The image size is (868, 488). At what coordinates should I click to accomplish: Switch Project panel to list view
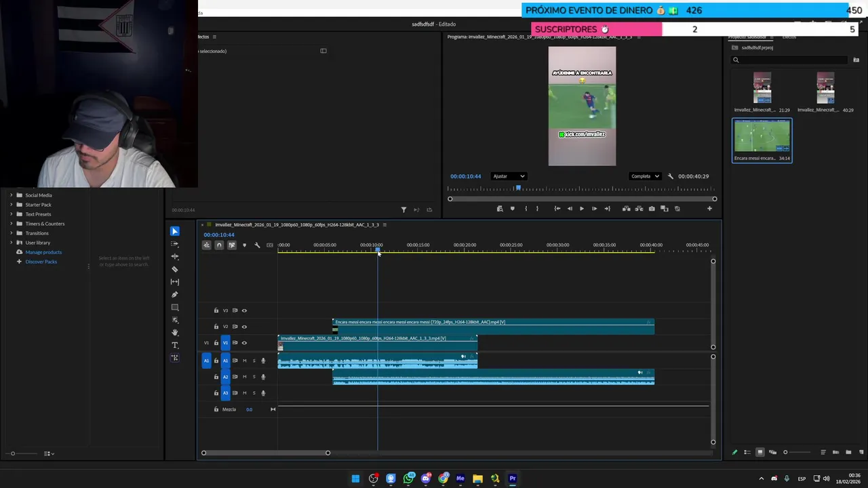point(747,452)
